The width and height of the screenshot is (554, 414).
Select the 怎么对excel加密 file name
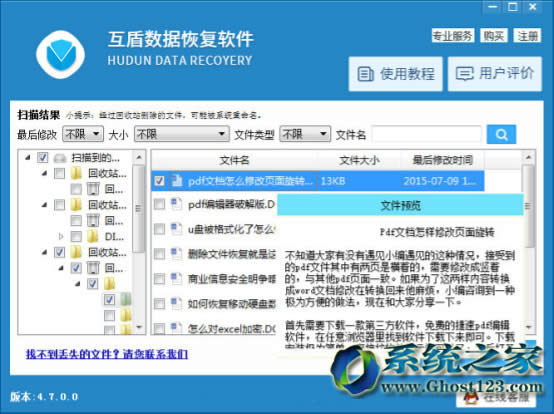(x=231, y=329)
